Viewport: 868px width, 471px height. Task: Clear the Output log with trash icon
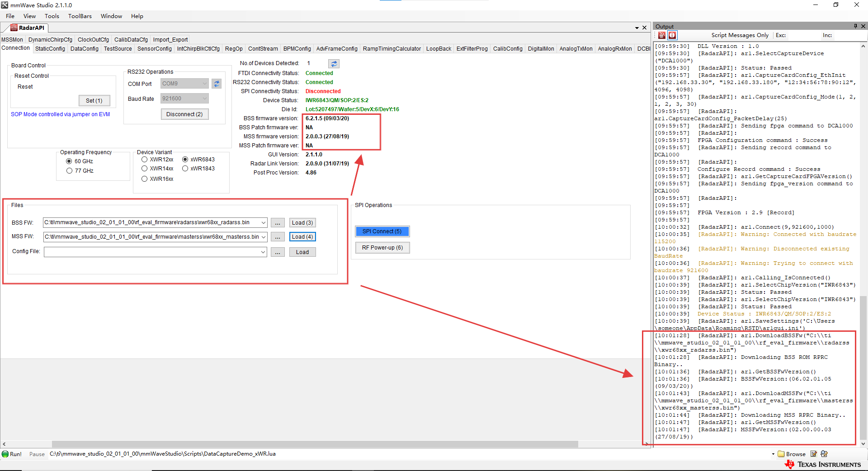coord(662,35)
